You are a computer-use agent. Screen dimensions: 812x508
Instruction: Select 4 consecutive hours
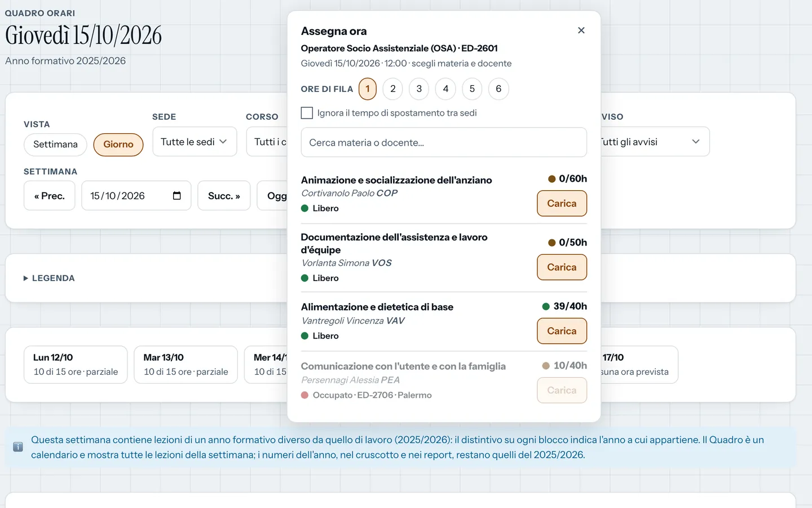[x=445, y=89]
